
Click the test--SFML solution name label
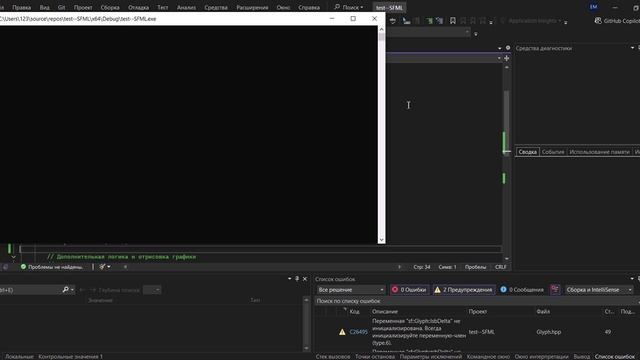pyautogui.click(x=389, y=7)
